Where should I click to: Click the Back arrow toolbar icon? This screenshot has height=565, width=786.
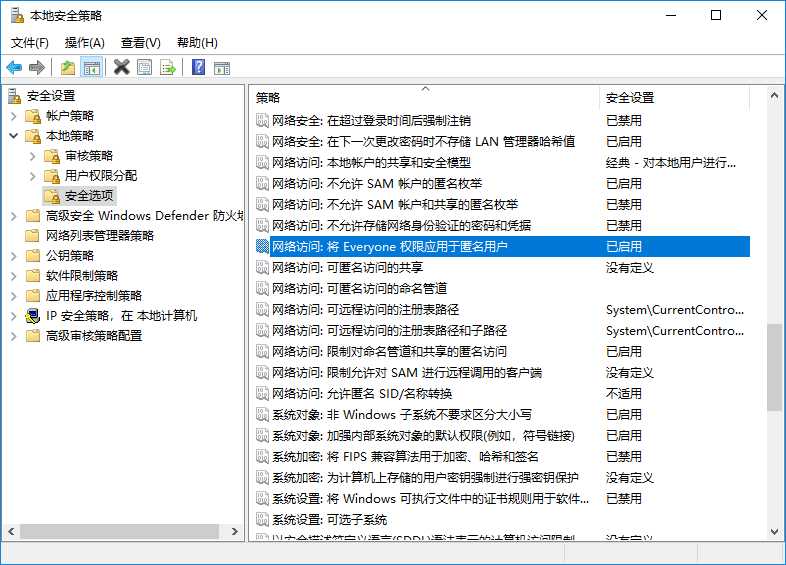[14, 67]
